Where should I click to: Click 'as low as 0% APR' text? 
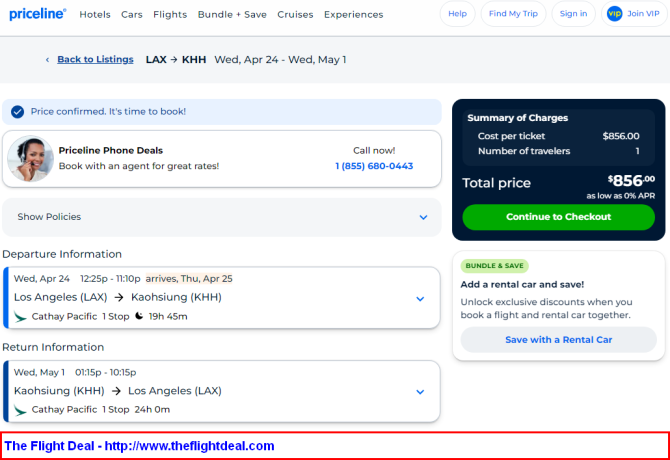[620, 196]
